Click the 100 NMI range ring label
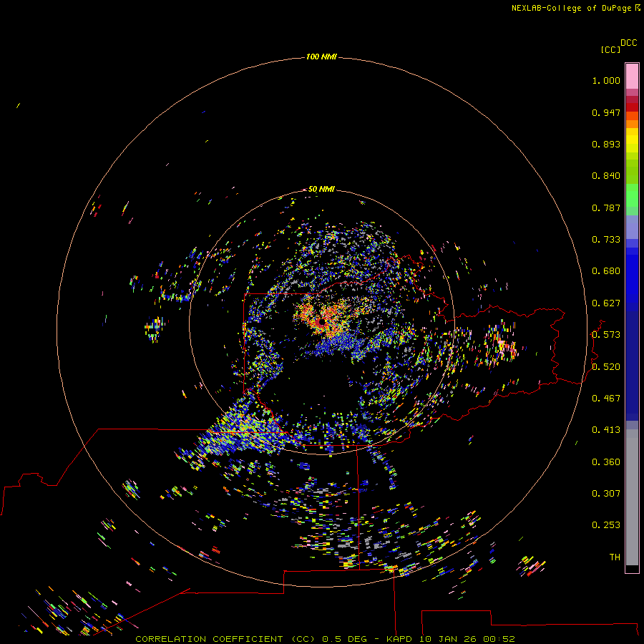 click(321, 57)
